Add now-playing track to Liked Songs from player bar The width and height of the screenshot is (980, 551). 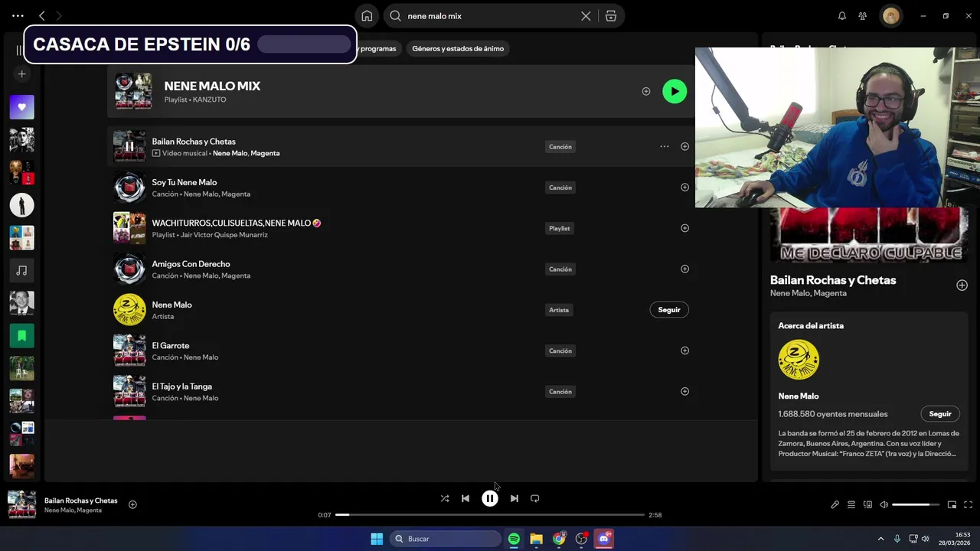(x=132, y=504)
